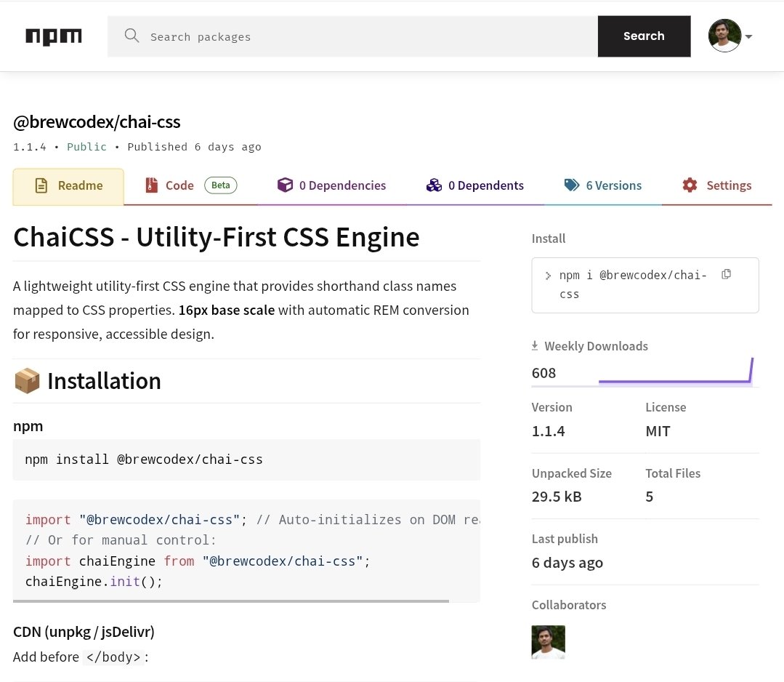Viewport: 784px width, 682px height.
Task: Switch to the 0 Dependents tab
Action: coord(485,185)
